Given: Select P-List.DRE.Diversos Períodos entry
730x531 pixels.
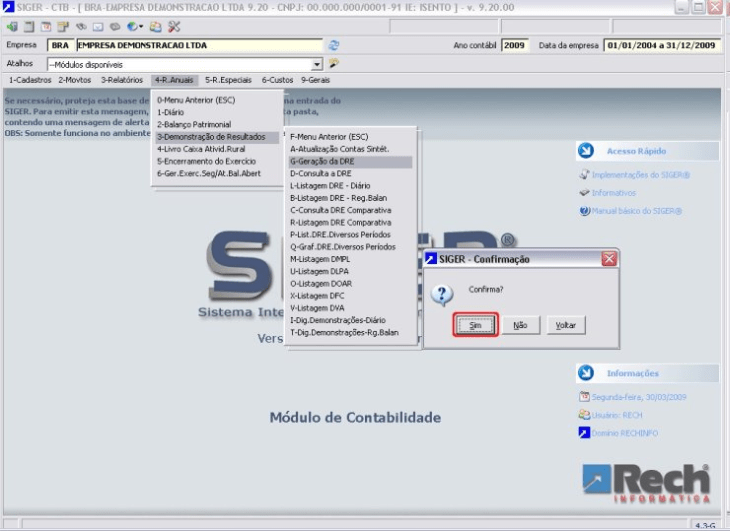Looking at the screenshot, I should click(x=350, y=235).
